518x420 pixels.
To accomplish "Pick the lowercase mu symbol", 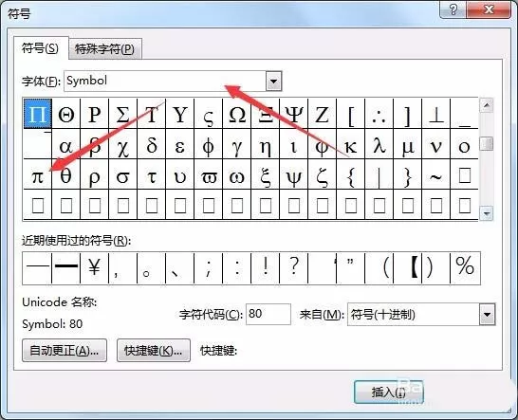I will (x=408, y=144).
